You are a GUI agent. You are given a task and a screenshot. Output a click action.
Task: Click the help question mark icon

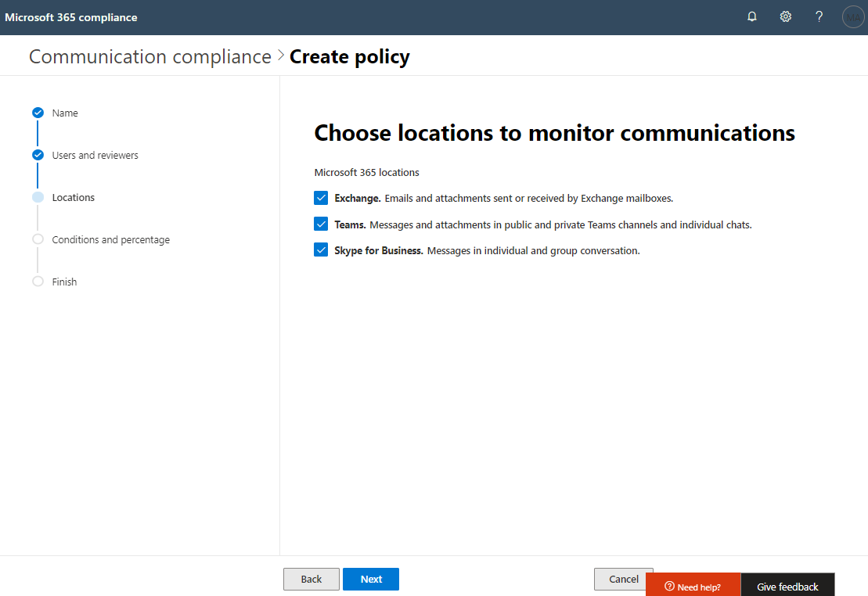tap(819, 16)
